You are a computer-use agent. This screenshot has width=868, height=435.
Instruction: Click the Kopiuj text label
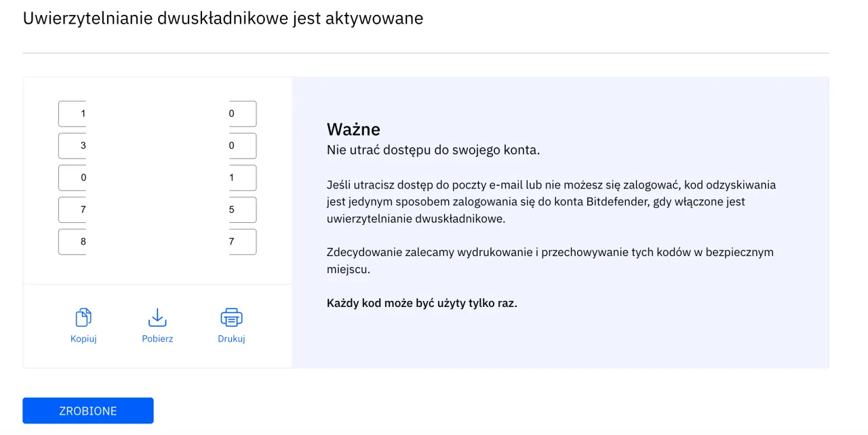[x=83, y=339]
